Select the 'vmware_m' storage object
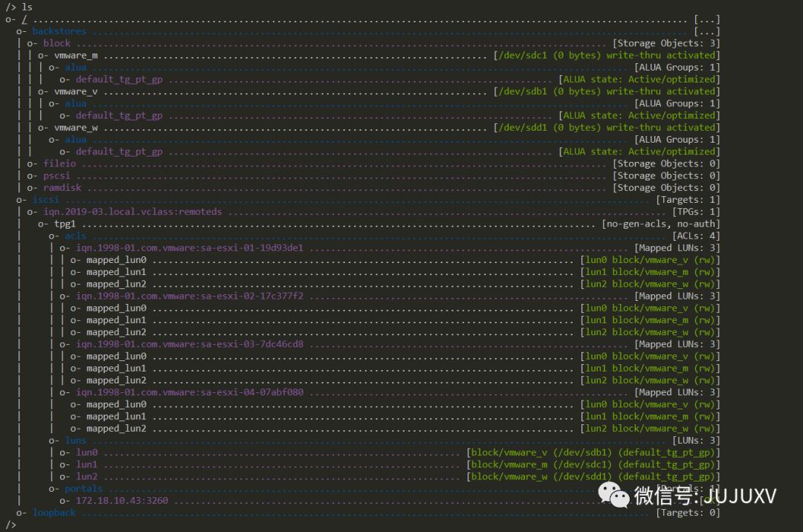Screen dimensions: 803x532 pyautogui.click(x=76, y=55)
